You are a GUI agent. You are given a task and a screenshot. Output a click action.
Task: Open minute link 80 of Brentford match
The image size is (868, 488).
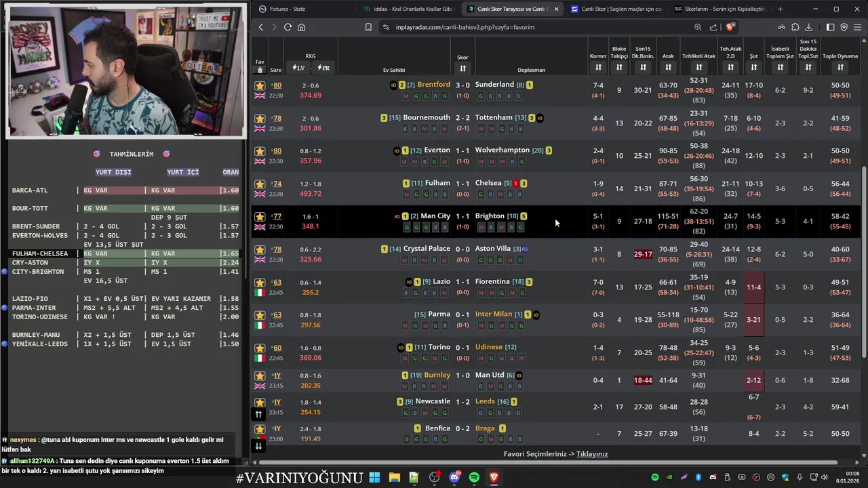277,85
